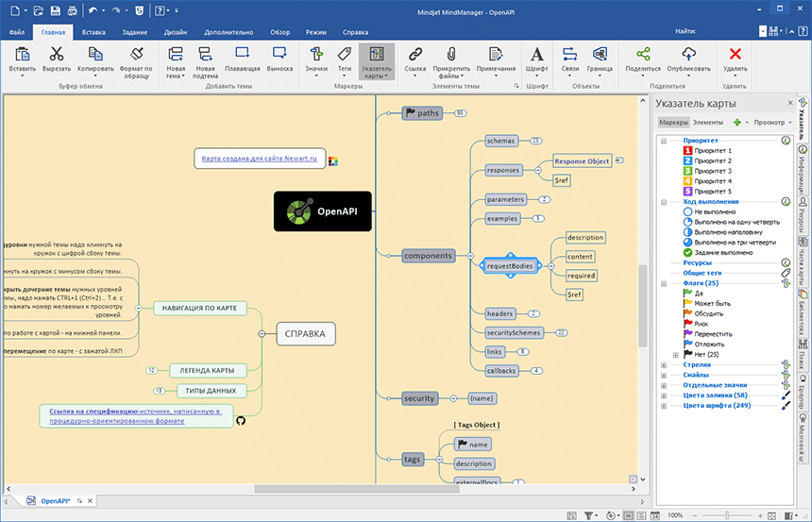Open the Элементы tab in map index
This screenshot has width=812, height=522.
click(x=707, y=122)
